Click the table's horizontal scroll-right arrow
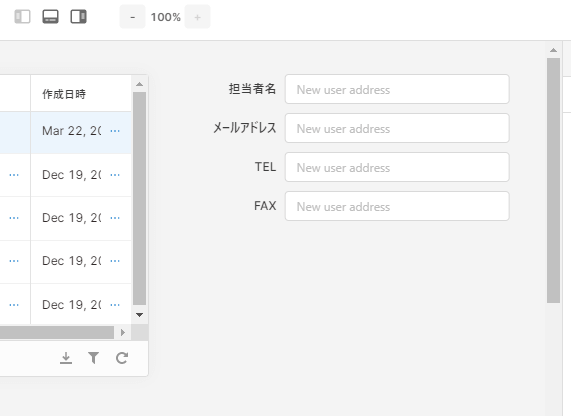Image resolution: width=571 pixels, height=416 pixels. point(123,332)
